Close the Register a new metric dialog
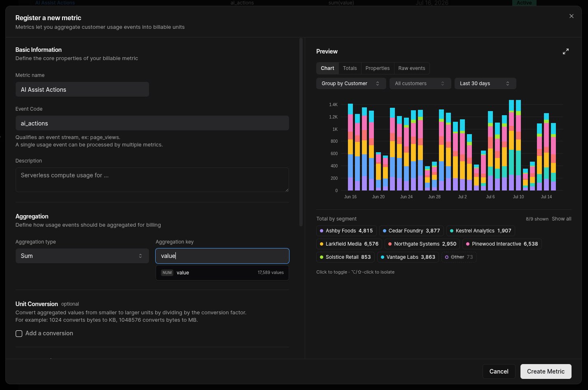The image size is (588, 390). (x=571, y=16)
